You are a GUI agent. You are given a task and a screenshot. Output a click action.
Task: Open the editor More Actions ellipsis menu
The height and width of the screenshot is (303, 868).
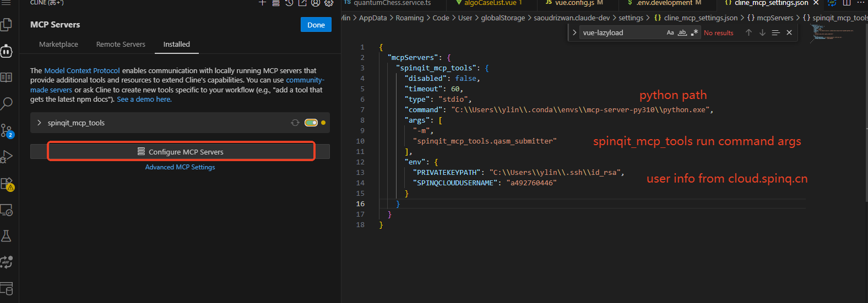(861, 3)
